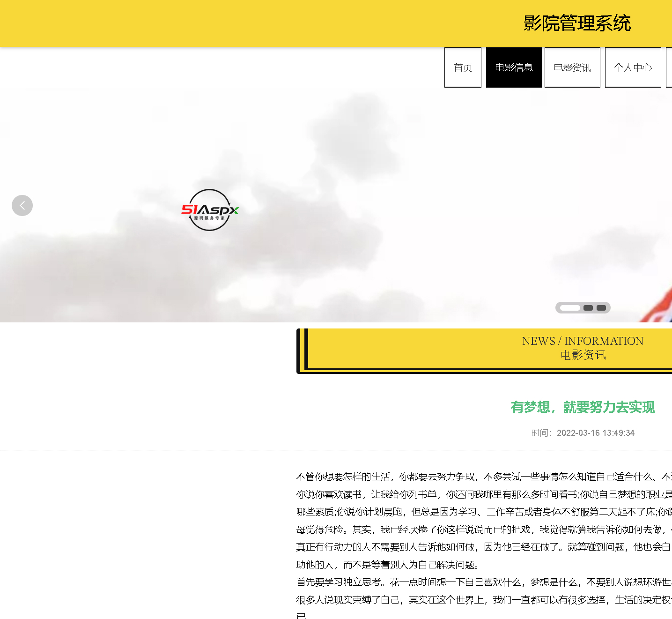
Task: Select the second carousel indicator dot
Action: point(588,308)
